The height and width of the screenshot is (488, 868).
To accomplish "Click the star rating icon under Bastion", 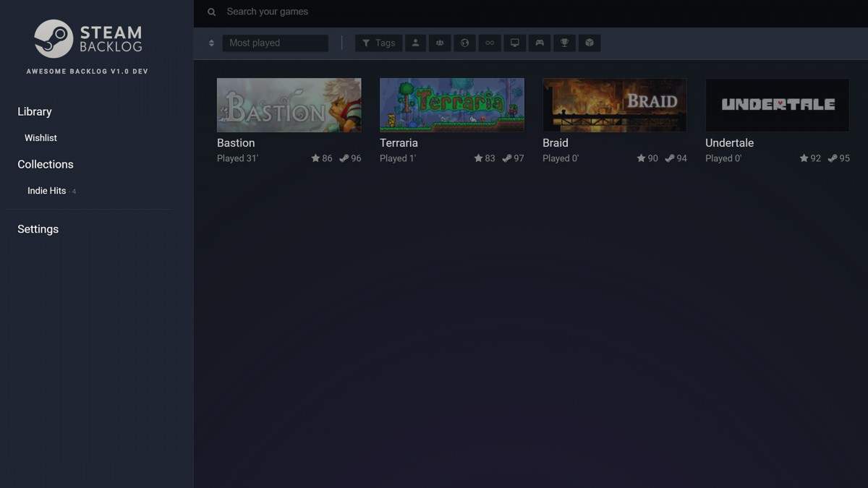I will coord(313,158).
